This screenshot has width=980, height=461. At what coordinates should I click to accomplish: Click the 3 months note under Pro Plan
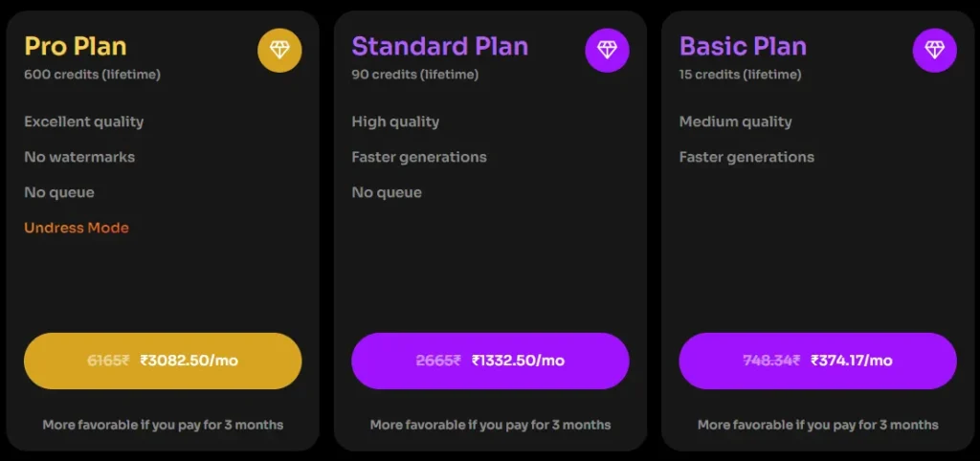click(x=163, y=425)
